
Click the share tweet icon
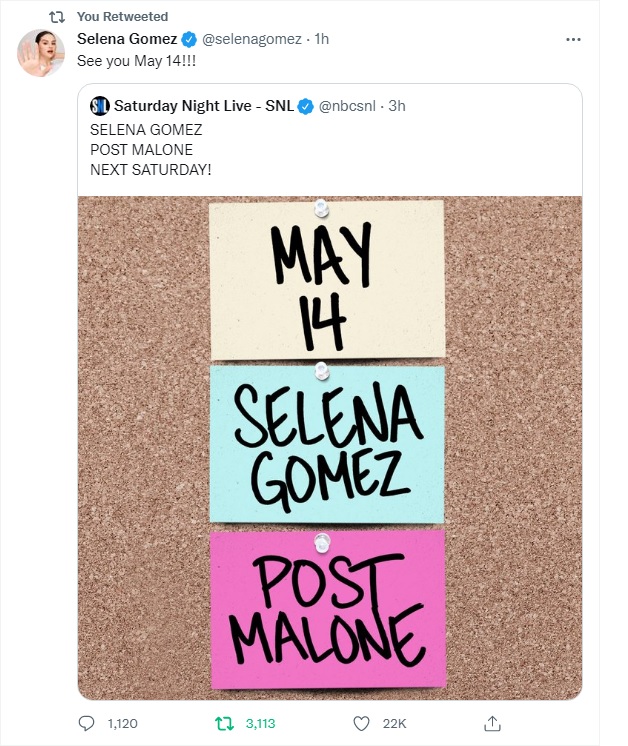tap(491, 722)
